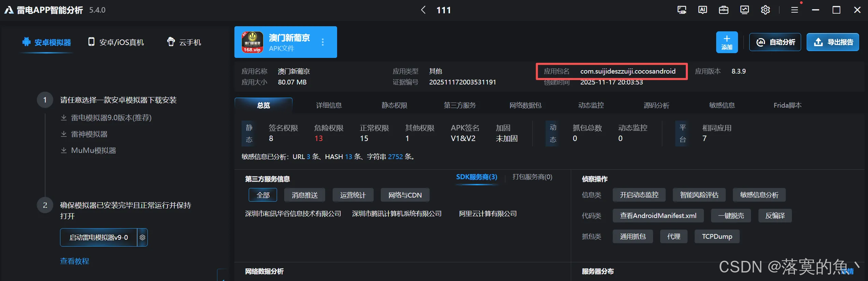Click 查看AndroidManifest.xml button
Screen dimensions: 868x281
tap(658, 216)
